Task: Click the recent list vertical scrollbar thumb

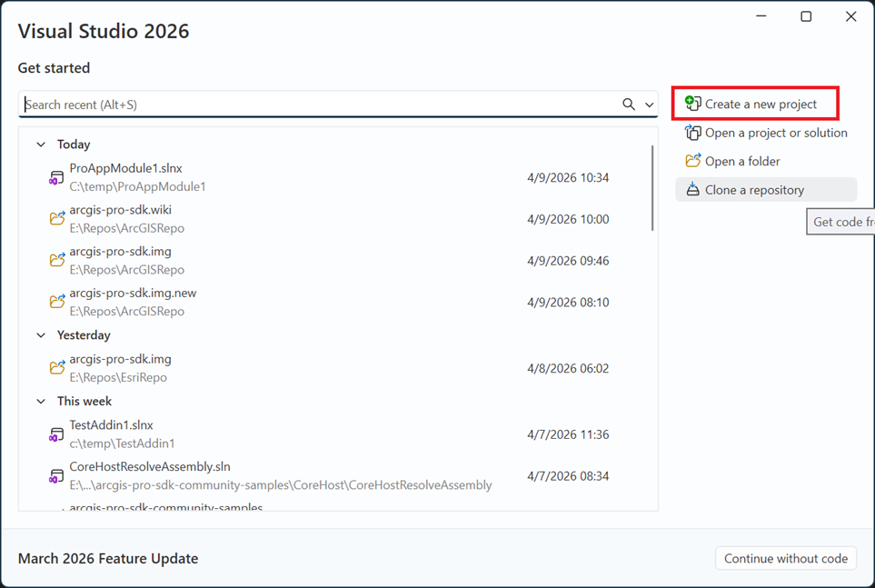Action: [651, 187]
